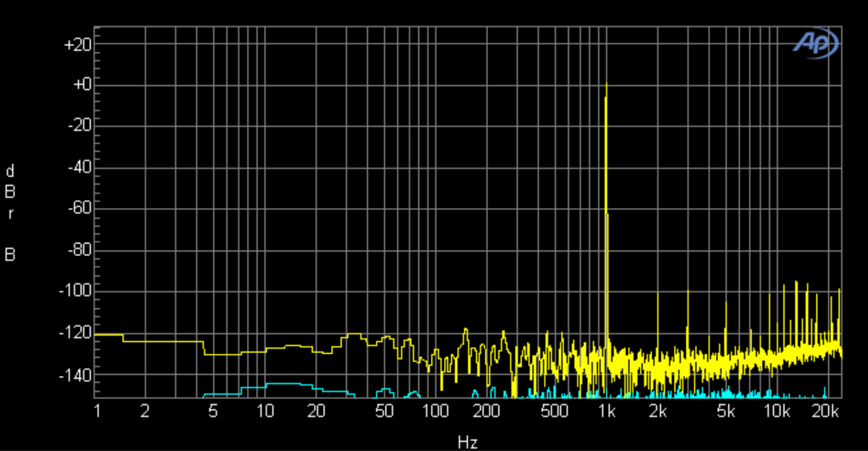Click the tip of the 2 kHz harmonic spike
Viewport: 868px width, 451px height.
(658, 292)
